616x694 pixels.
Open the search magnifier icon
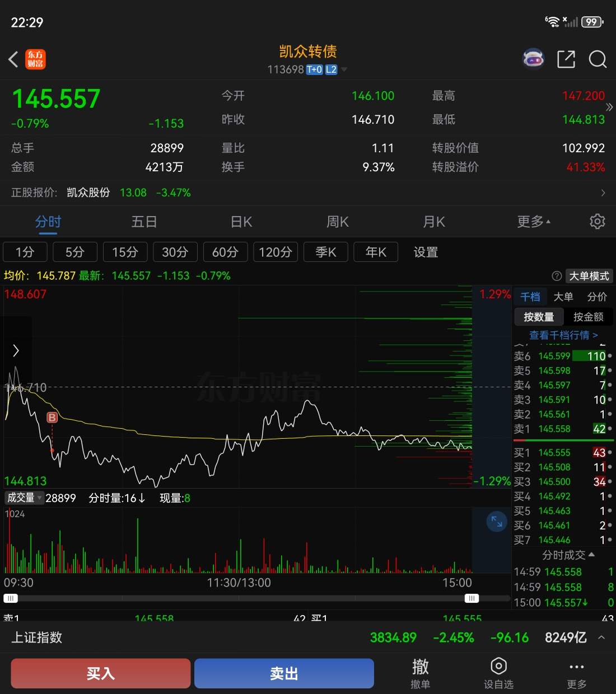pyautogui.click(x=598, y=59)
